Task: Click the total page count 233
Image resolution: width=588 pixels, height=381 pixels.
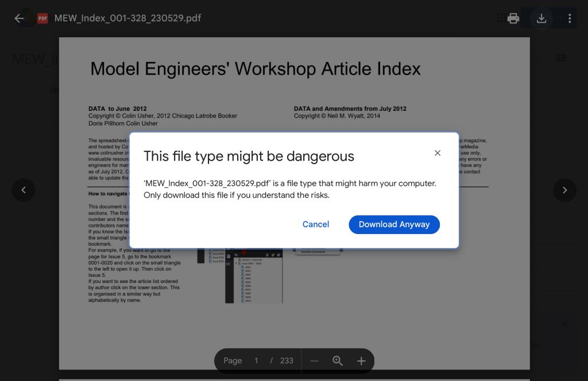Action: [287, 361]
